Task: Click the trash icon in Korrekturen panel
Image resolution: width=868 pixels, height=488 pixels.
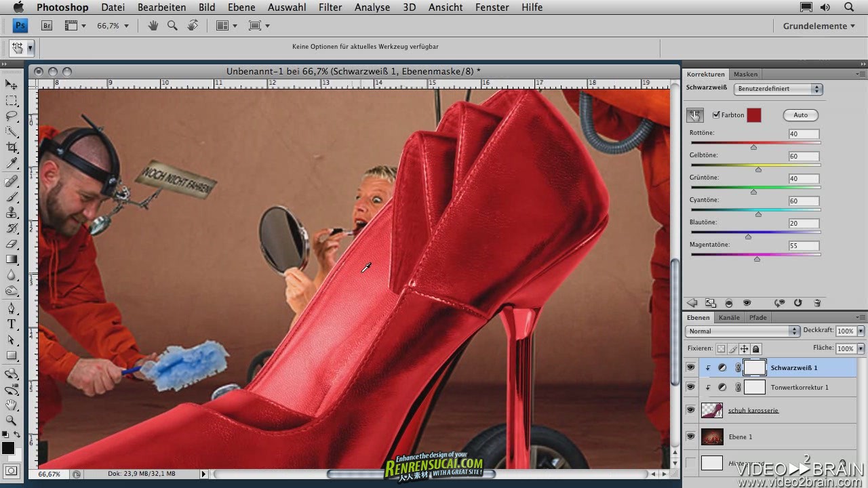Action: point(818,303)
